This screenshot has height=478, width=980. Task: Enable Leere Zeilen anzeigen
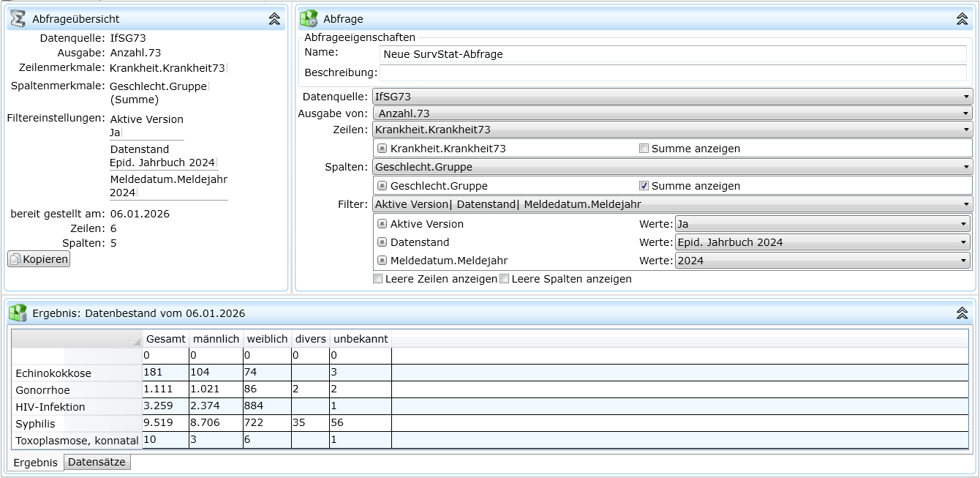coord(378,279)
